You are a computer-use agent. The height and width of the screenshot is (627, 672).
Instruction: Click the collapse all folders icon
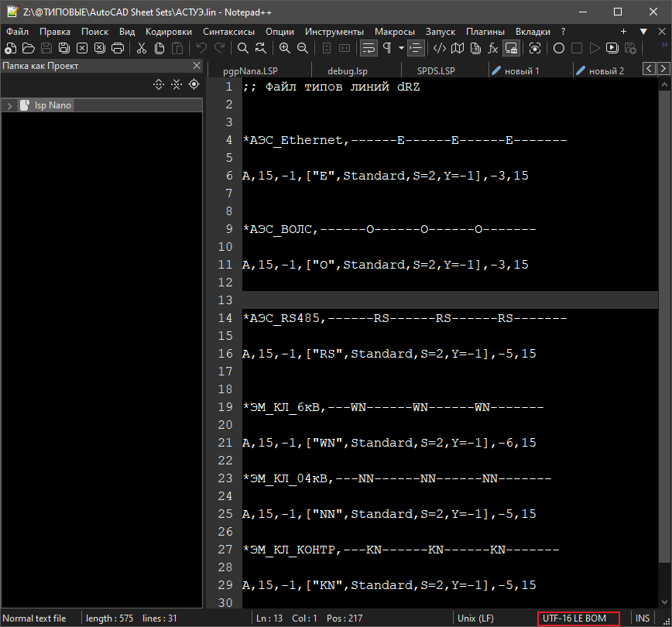(x=177, y=84)
